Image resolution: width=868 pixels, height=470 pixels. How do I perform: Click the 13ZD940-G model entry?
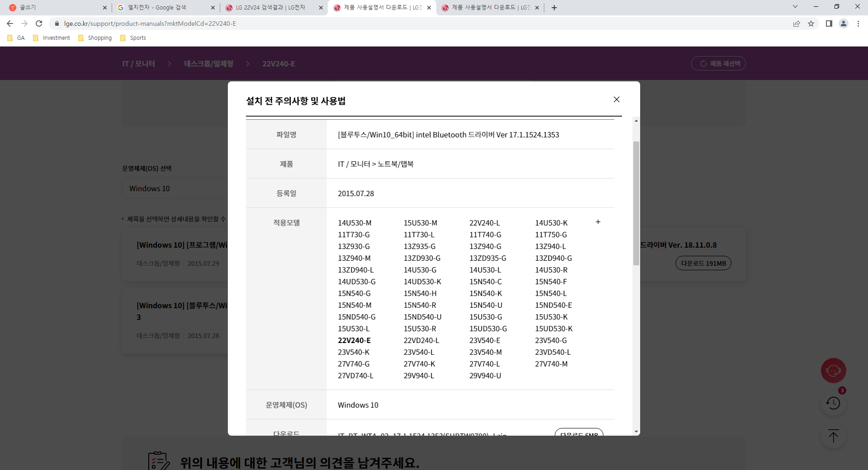553,258
